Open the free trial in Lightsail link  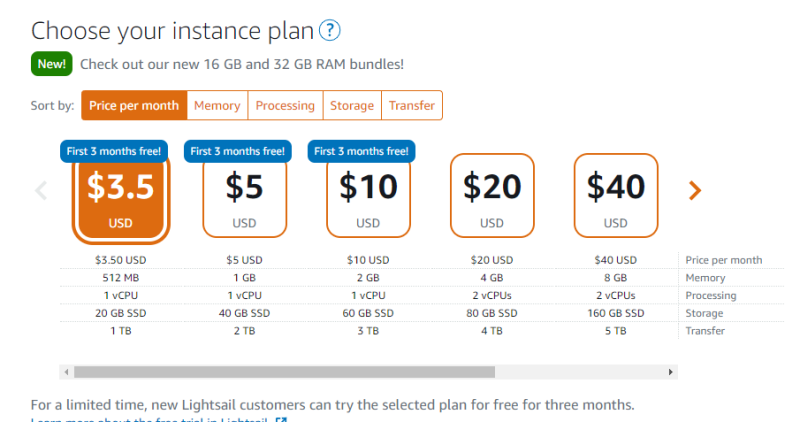click(150, 419)
